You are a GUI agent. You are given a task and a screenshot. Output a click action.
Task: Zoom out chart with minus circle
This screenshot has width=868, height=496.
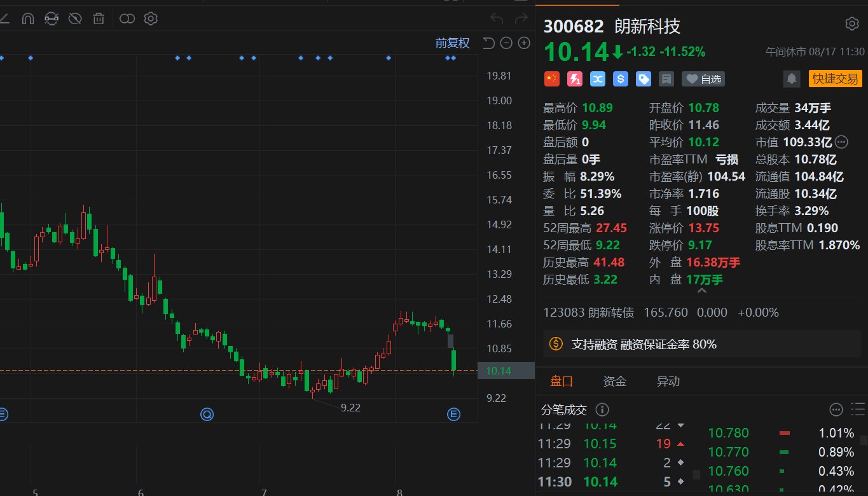(x=506, y=43)
